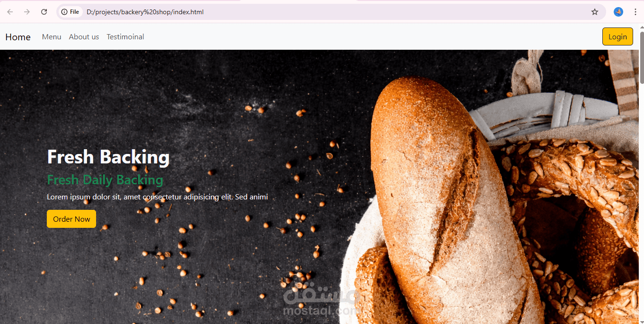Click the Order Now button
Viewport: 644px width, 324px height.
click(x=71, y=219)
